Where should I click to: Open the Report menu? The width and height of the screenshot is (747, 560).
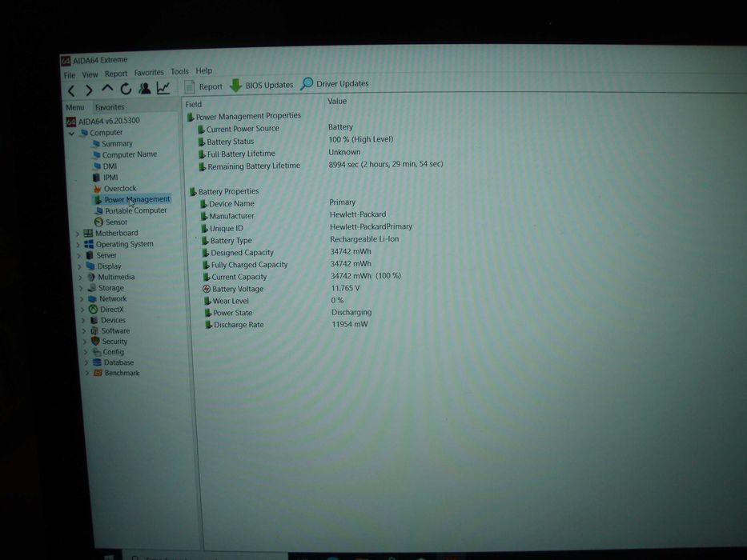116,74
